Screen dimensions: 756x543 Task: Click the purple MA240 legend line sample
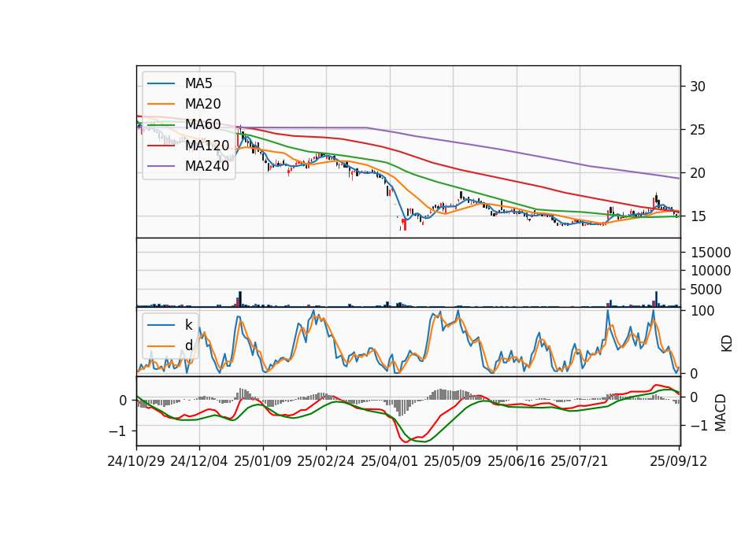pos(161,166)
